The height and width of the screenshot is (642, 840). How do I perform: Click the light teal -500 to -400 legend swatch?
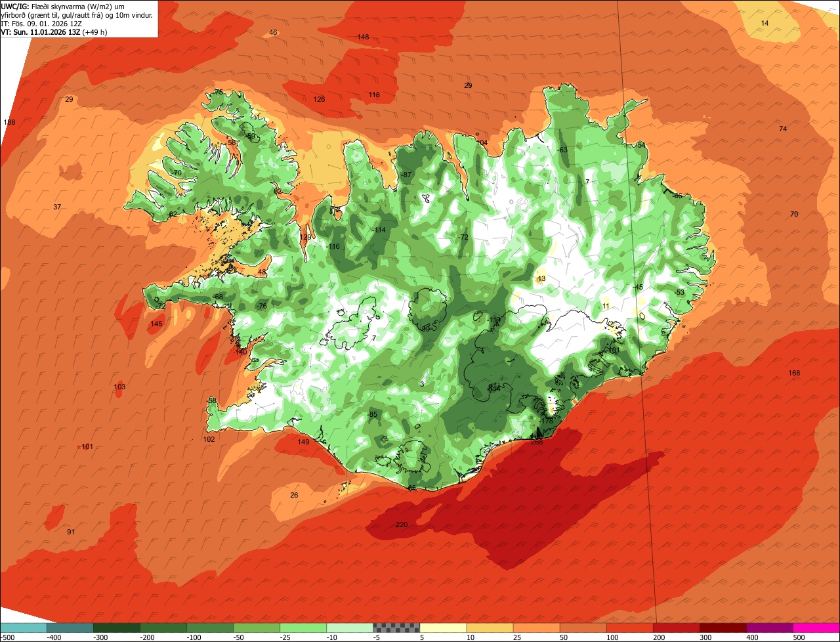tap(23, 628)
